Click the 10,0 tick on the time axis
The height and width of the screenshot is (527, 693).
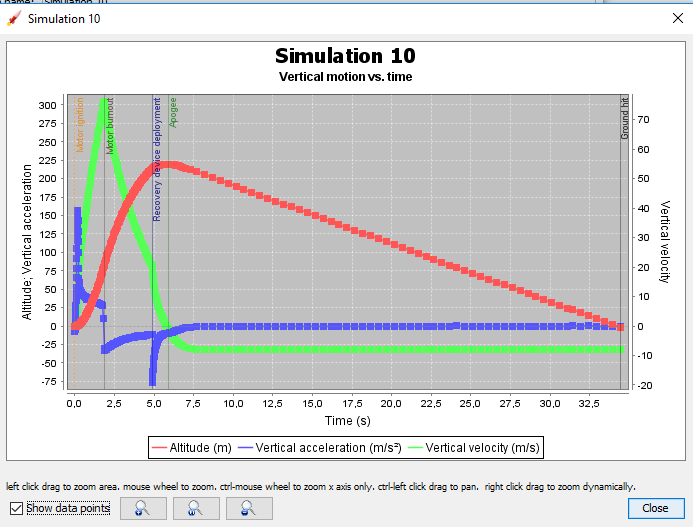[233, 404]
